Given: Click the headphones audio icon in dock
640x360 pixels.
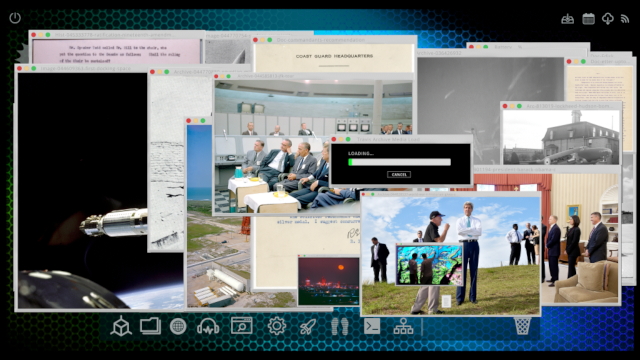Looking at the screenshot, I should (208, 327).
